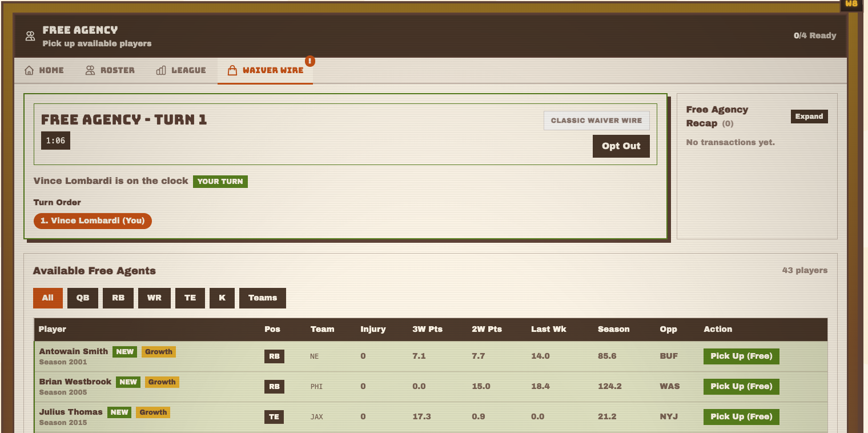The height and width of the screenshot is (433, 868).
Task: Click the RB position badge for Brian Westbrook
Action: pos(274,387)
